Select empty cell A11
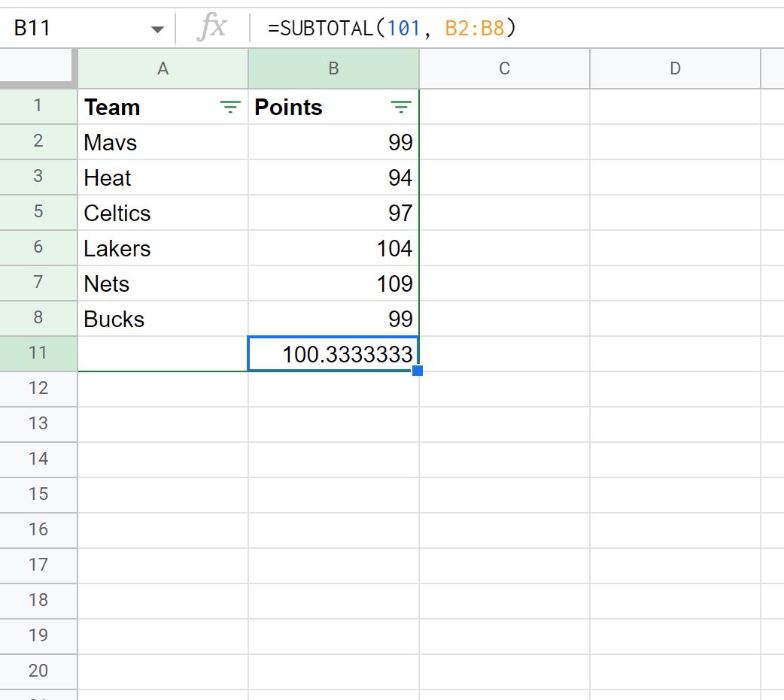The image size is (784, 700). point(163,353)
